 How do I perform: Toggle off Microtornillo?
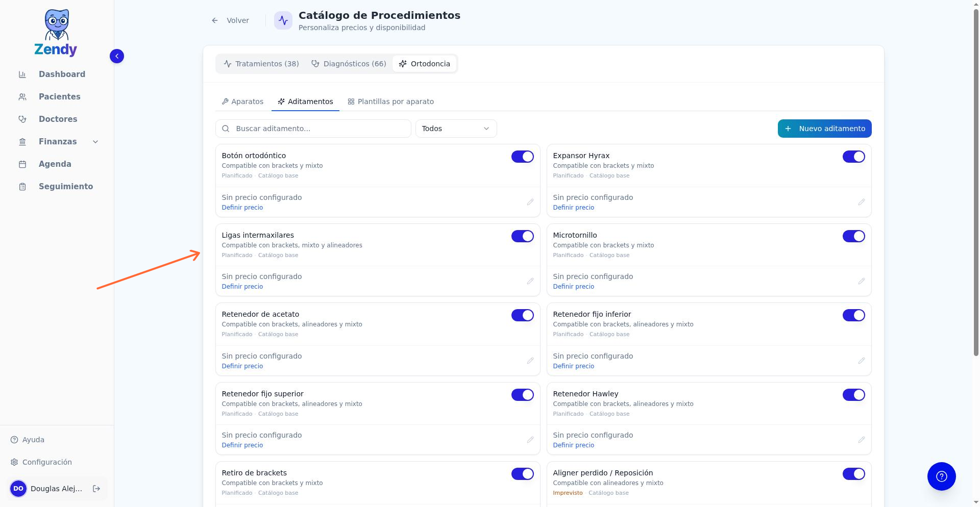pos(854,236)
